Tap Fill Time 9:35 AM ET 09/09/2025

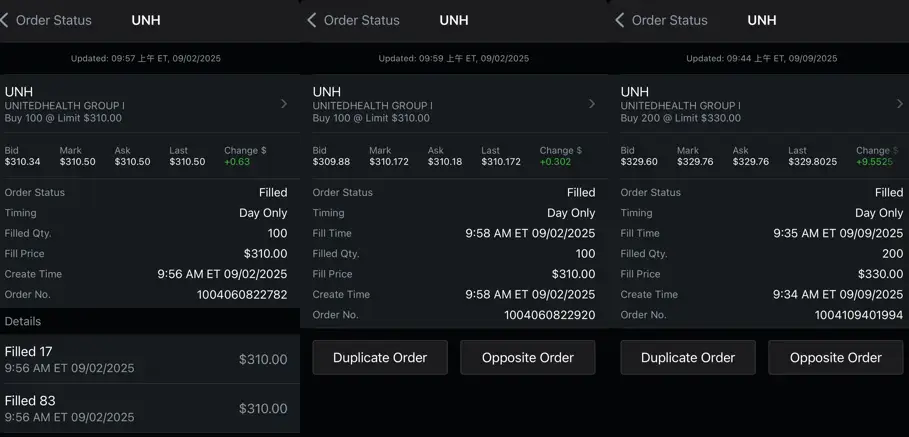tap(838, 234)
